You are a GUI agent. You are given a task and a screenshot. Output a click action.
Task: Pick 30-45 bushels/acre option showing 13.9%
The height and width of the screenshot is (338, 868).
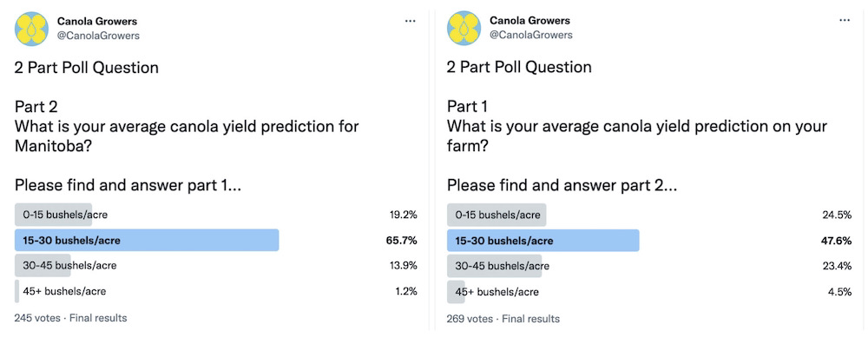[216, 265]
